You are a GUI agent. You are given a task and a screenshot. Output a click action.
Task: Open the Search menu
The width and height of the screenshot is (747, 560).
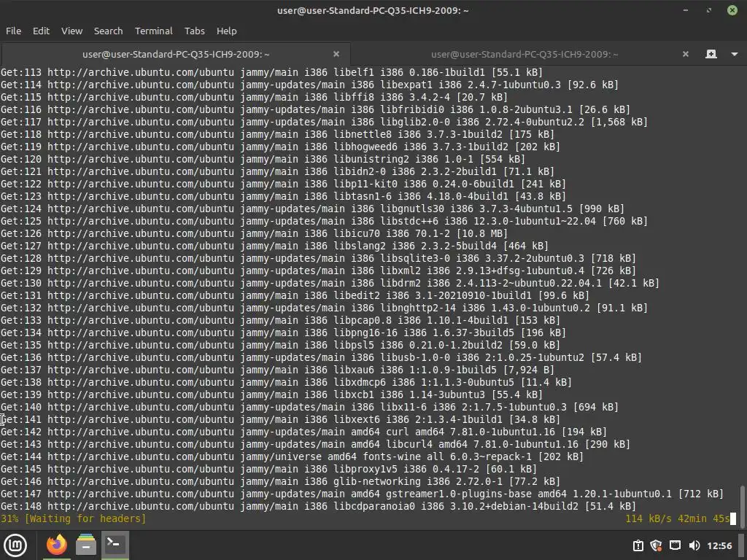click(108, 31)
